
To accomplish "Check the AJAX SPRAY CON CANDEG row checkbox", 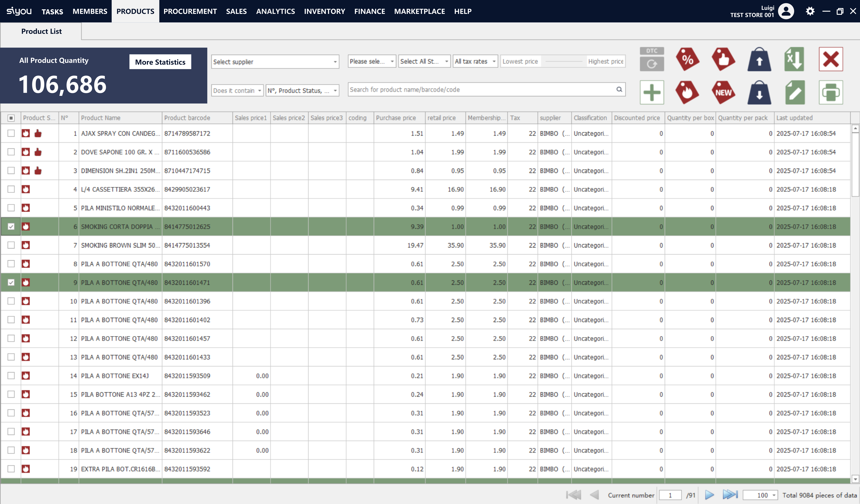I will click(11, 133).
